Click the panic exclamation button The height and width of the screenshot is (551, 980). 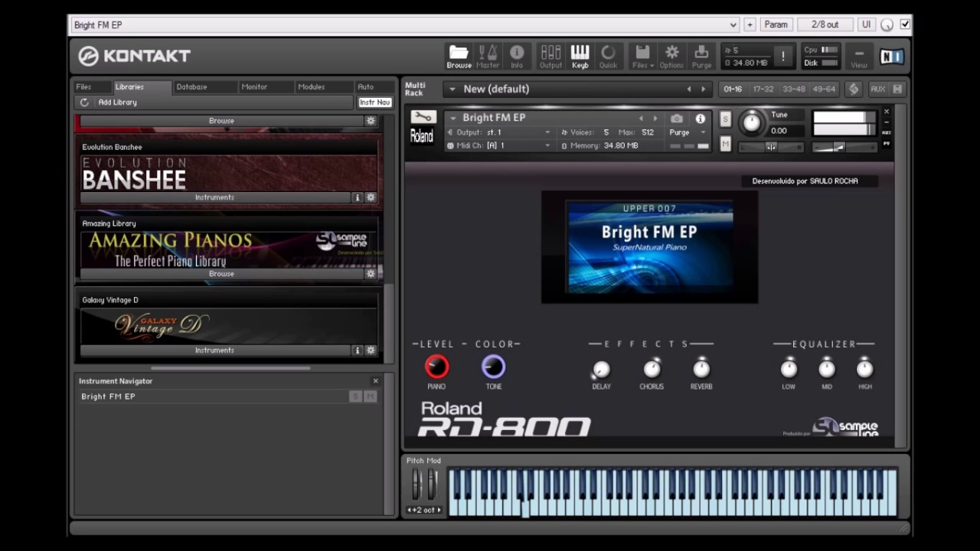pos(782,56)
